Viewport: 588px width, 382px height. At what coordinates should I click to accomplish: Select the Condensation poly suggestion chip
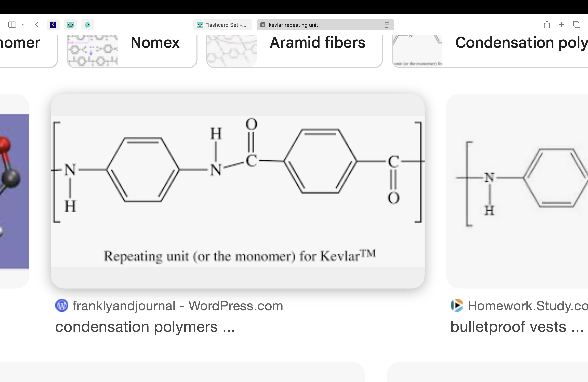pos(490,51)
